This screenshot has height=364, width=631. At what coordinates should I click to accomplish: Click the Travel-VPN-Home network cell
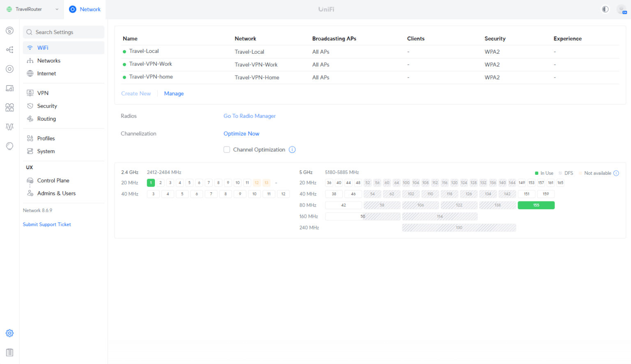pos(257,78)
